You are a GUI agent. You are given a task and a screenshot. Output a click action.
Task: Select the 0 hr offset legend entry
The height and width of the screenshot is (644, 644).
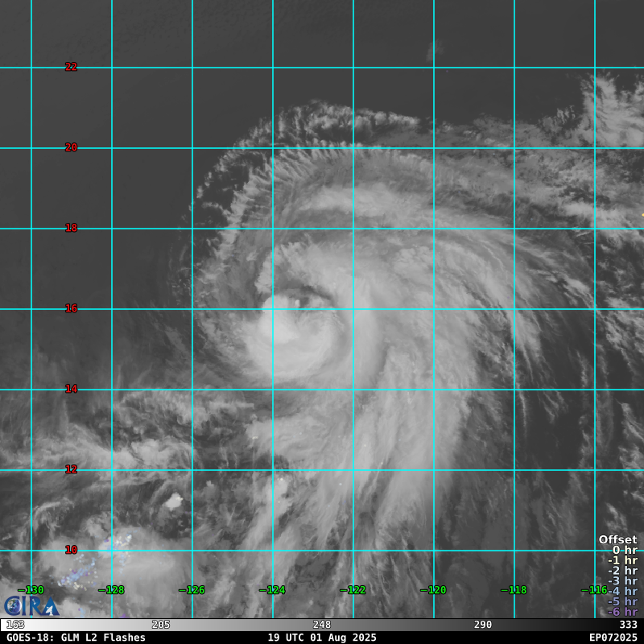pyautogui.click(x=624, y=551)
